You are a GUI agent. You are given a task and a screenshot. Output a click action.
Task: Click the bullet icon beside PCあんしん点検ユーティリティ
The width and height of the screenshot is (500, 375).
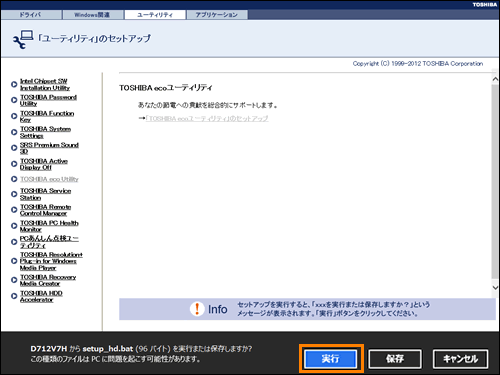tap(14, 242)
